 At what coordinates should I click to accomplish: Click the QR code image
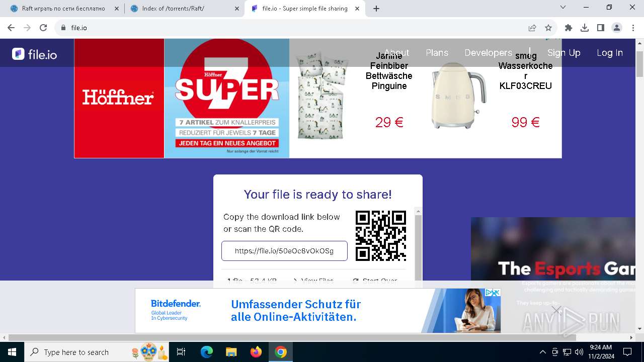381,236
